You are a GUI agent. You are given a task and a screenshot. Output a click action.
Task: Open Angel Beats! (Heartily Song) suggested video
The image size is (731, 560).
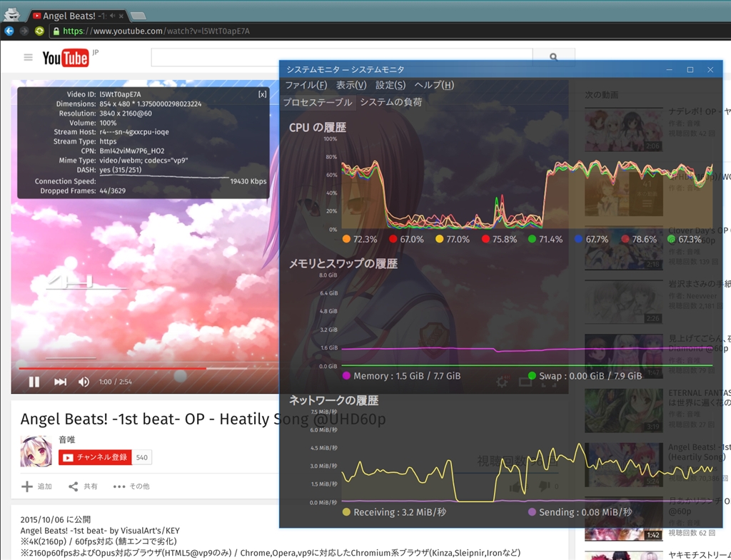624,464
